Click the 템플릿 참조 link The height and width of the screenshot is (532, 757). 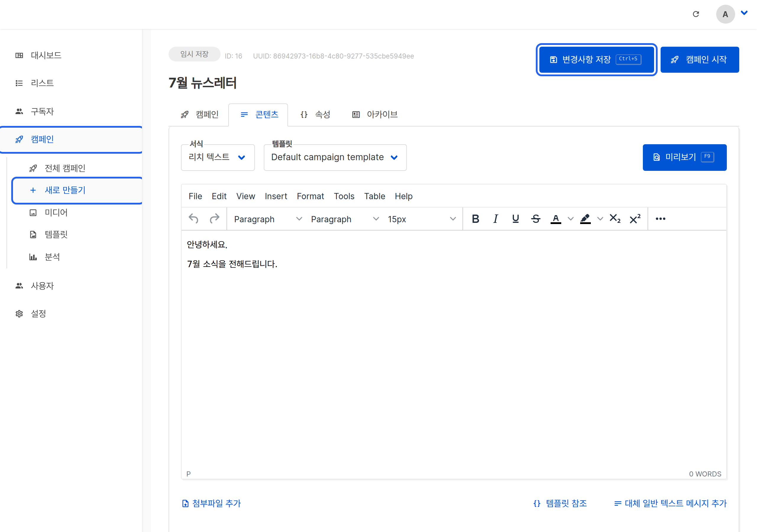tap(560, 503)
